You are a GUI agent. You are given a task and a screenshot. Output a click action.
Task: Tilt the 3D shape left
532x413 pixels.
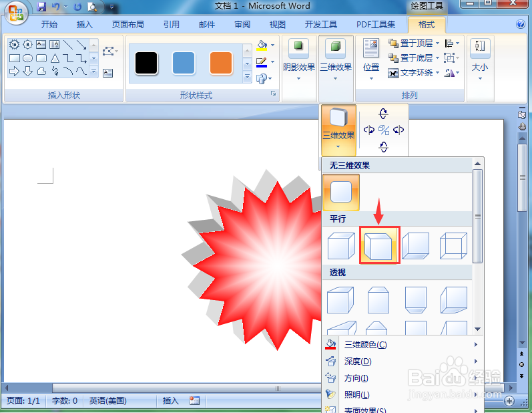click(369, 130)
